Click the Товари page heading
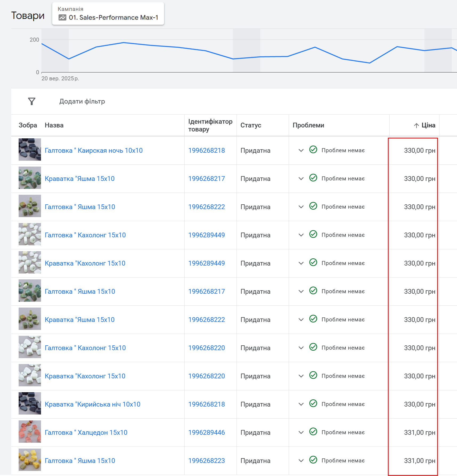Viewport: 457px width, 476px height. pyautogui.click(x=28, y=15)
